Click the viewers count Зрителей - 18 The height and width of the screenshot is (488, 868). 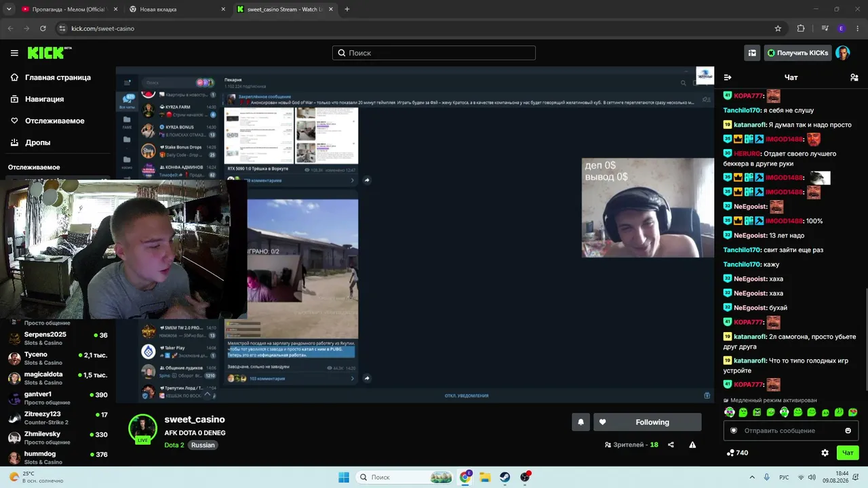click(631, 445)
